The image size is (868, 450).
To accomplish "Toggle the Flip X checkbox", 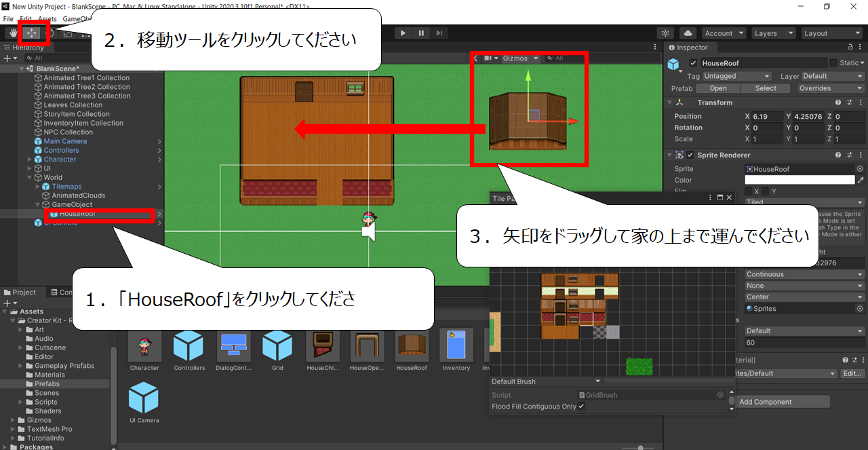I will (749, 191).
